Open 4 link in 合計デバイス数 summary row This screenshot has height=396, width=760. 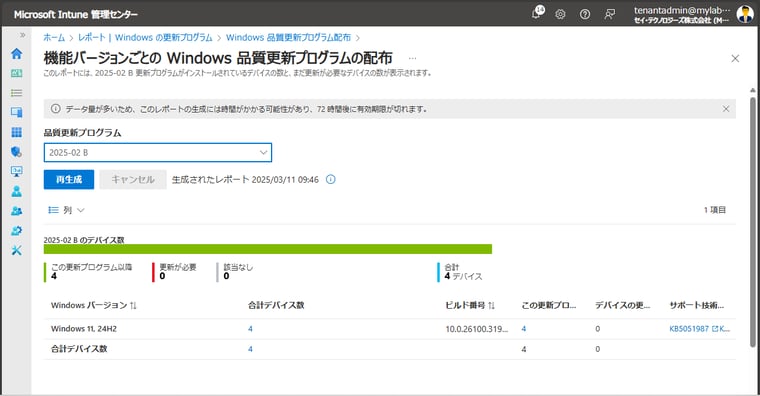[250, 349]
